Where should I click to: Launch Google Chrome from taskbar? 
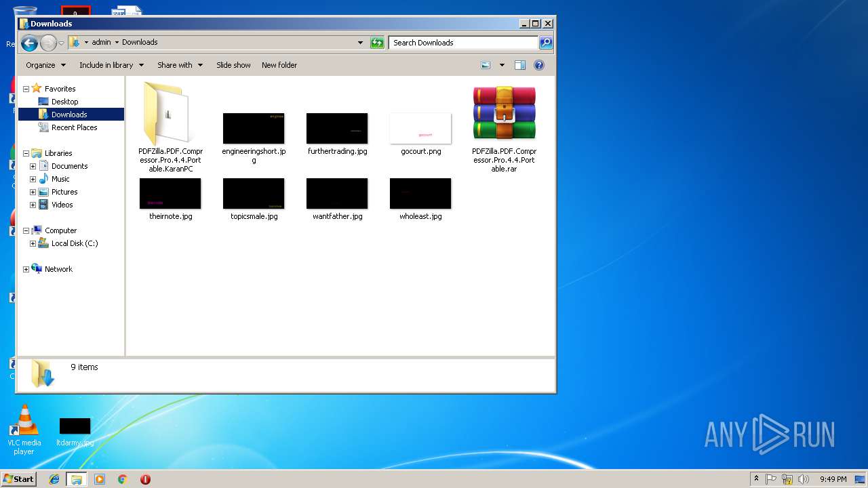(122, 479)
